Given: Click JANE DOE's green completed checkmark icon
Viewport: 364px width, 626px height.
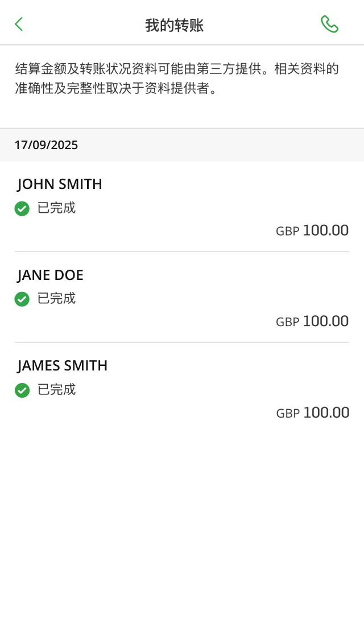Looking at the screenshot, I should pos(22,299).
